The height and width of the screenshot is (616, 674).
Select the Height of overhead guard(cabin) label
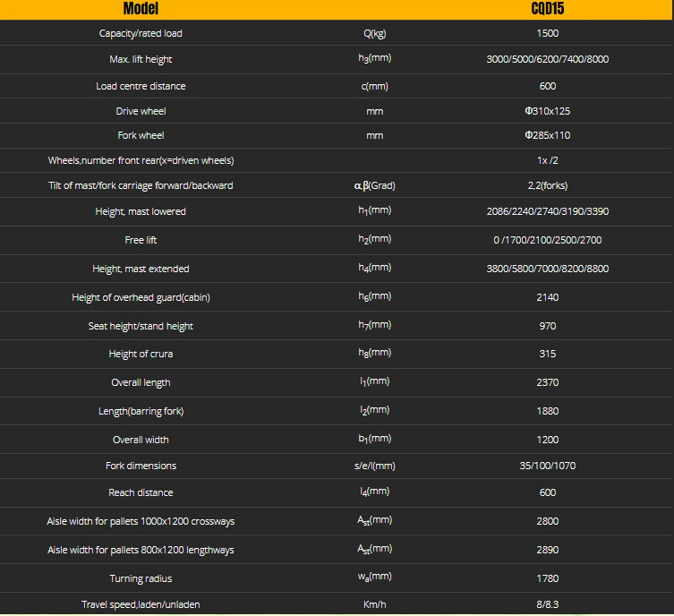[x=141, y=297]
